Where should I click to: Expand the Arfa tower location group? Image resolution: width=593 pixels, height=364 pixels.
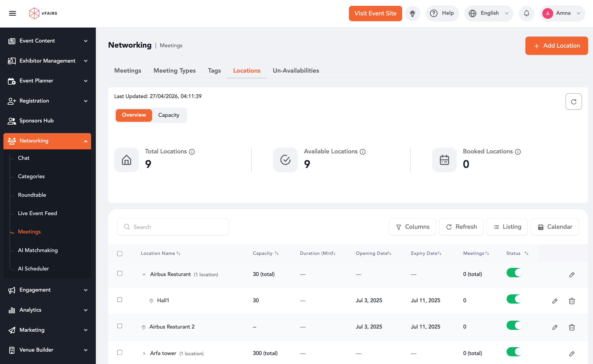coord(144,353)
